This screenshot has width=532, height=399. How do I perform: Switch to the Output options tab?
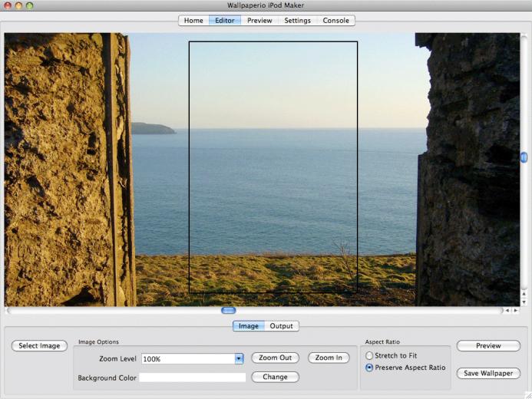click(x=281, y=326)
